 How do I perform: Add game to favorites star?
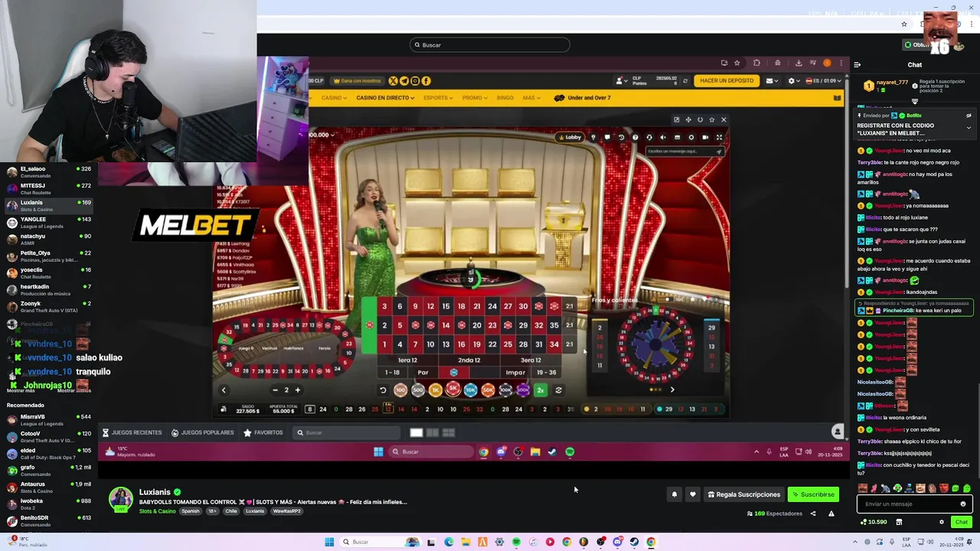(712, 119)
